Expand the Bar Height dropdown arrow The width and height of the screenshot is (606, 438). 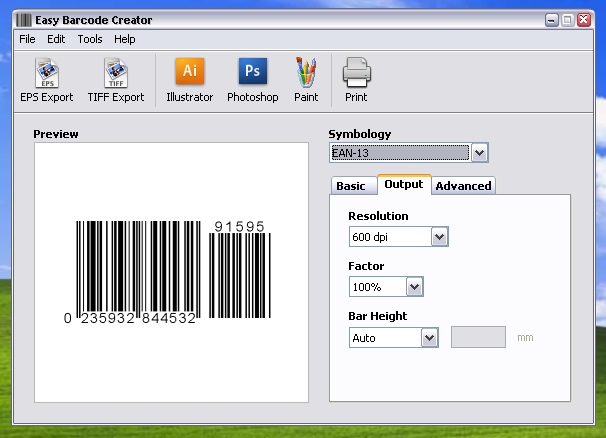coord(429,337)
